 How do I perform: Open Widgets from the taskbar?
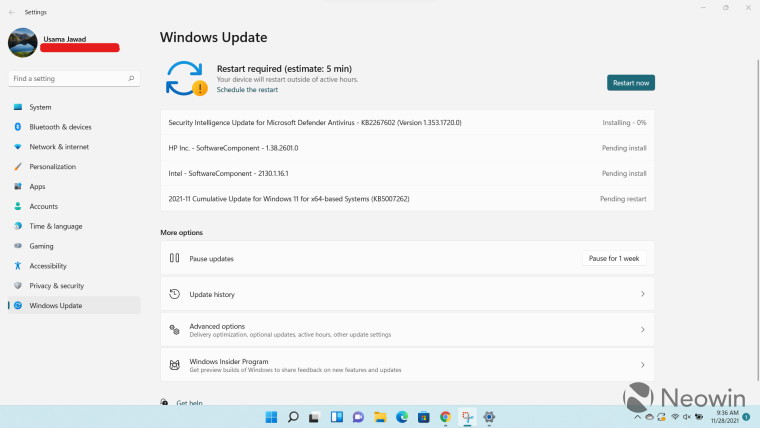click(336, 417)
